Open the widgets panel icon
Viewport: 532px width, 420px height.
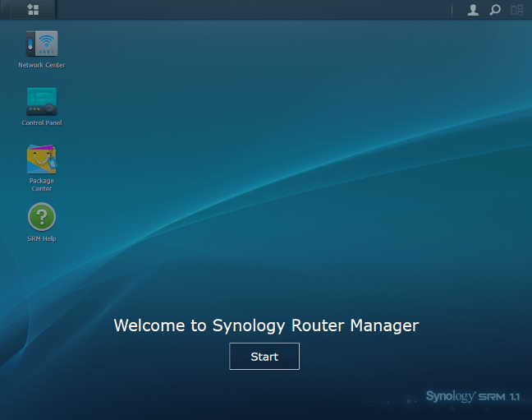tap(517, 10)
